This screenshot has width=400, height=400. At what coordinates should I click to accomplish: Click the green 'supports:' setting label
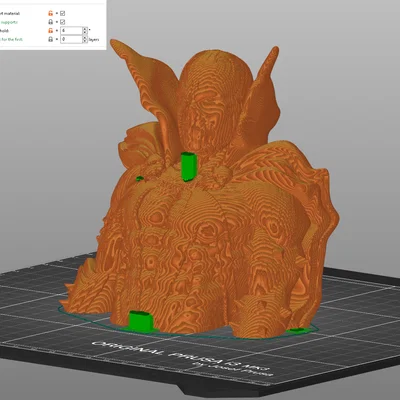coord(9,22)
